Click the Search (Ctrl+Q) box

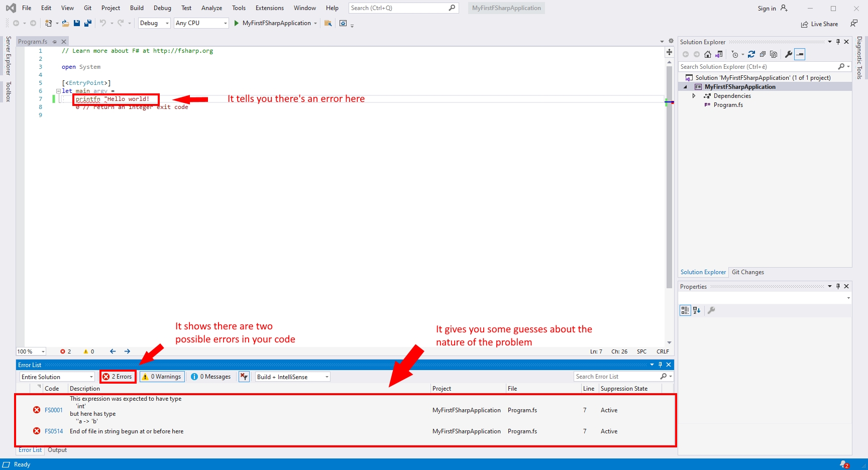[403, 8]
